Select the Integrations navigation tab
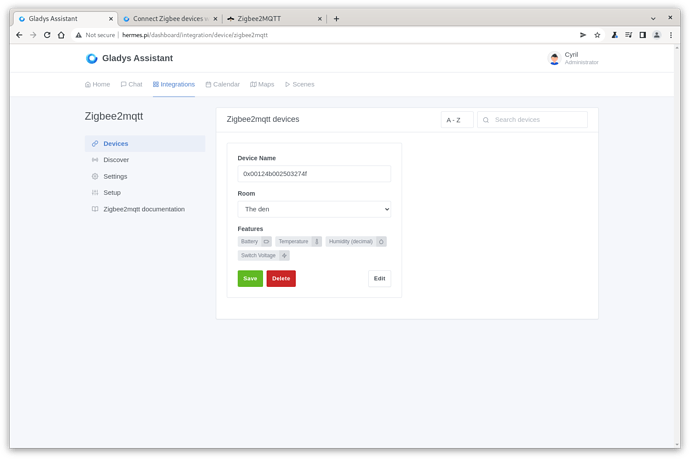 tap(174, 84)
